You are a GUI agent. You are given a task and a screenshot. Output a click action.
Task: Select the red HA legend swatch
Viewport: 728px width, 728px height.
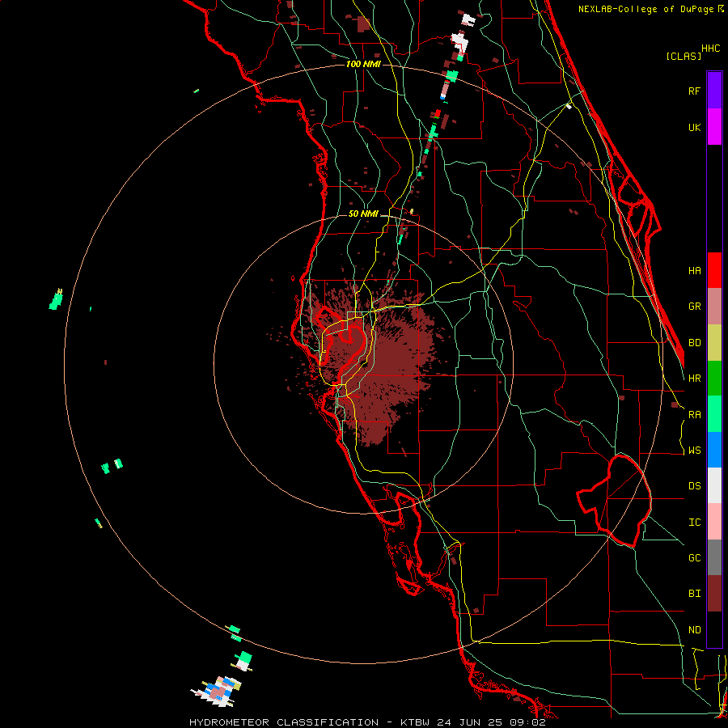pos(714,270)
